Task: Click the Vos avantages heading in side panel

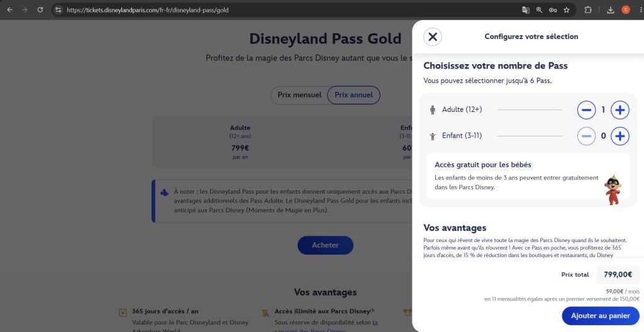Action: (455, 228)
